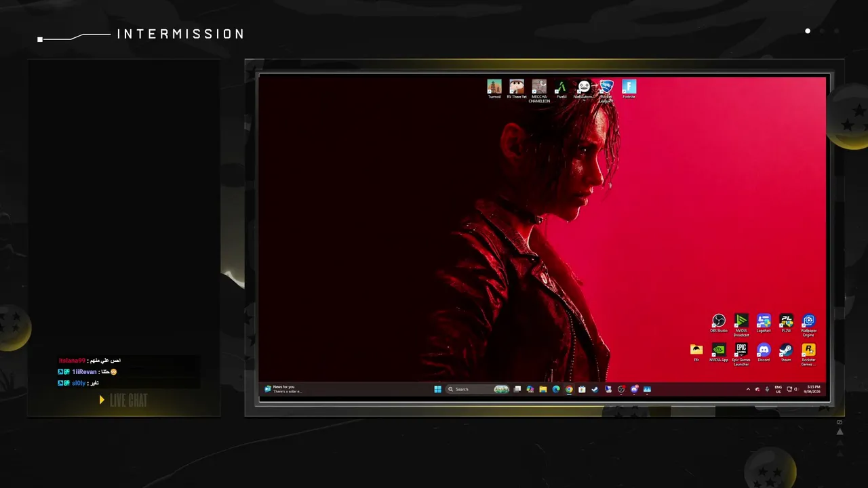Screen dimensions: 868x488
Task: Switch to Google Chrome in the taskbar
Action: pyautogui.click(x=569, y=389)
